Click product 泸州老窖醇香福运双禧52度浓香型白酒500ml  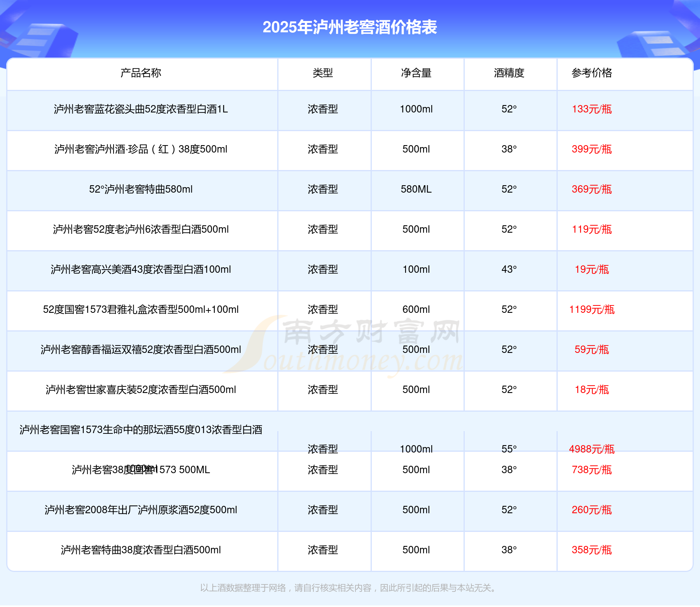coord(141,349)
